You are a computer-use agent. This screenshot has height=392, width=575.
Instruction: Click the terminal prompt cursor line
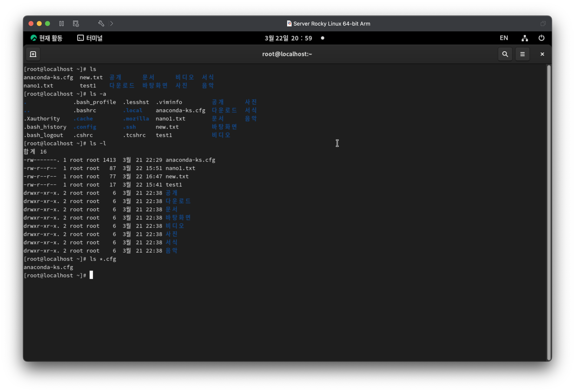[x=91, y=275]
